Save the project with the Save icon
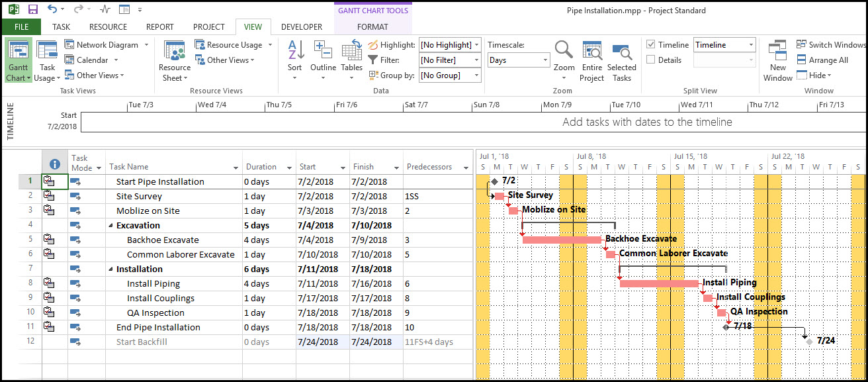Image resolution: width=868 pixels, height=382 pixels. (x=33, y=10)
